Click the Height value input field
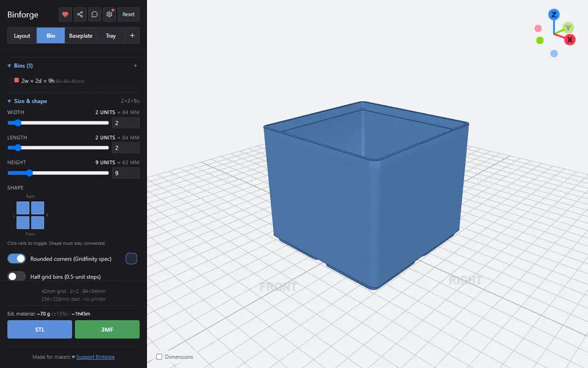Screen dimensions: 588x368 [126, 173]
